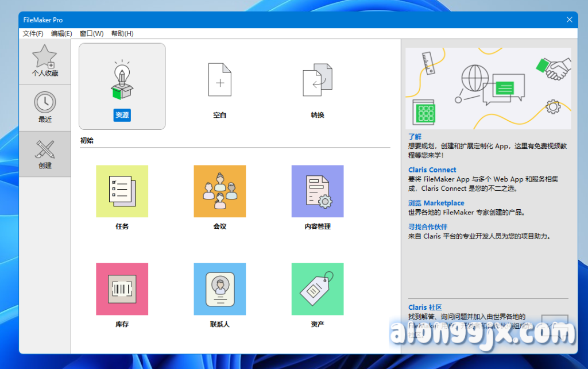Select the 任务 task starter template
The height and width of the screenshot is (369, 588).
pos(122,191)
